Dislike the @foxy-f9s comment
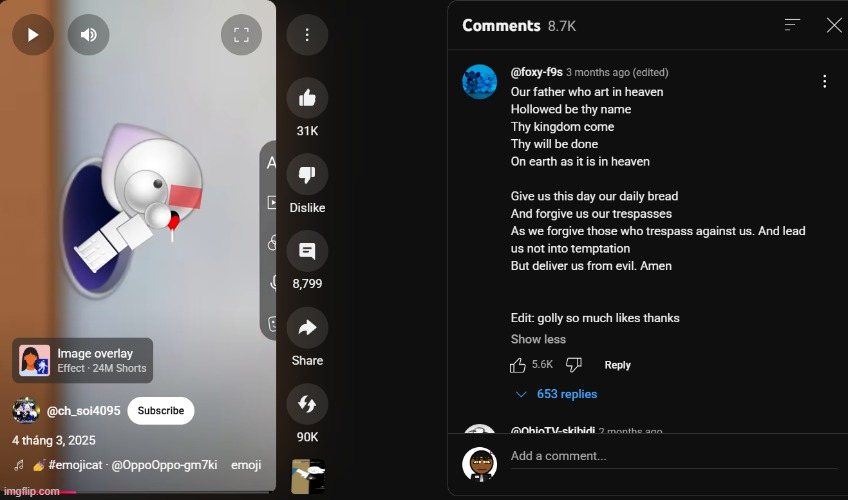The width and height of the screenshot is (848, 500). [x=574, y=365]
